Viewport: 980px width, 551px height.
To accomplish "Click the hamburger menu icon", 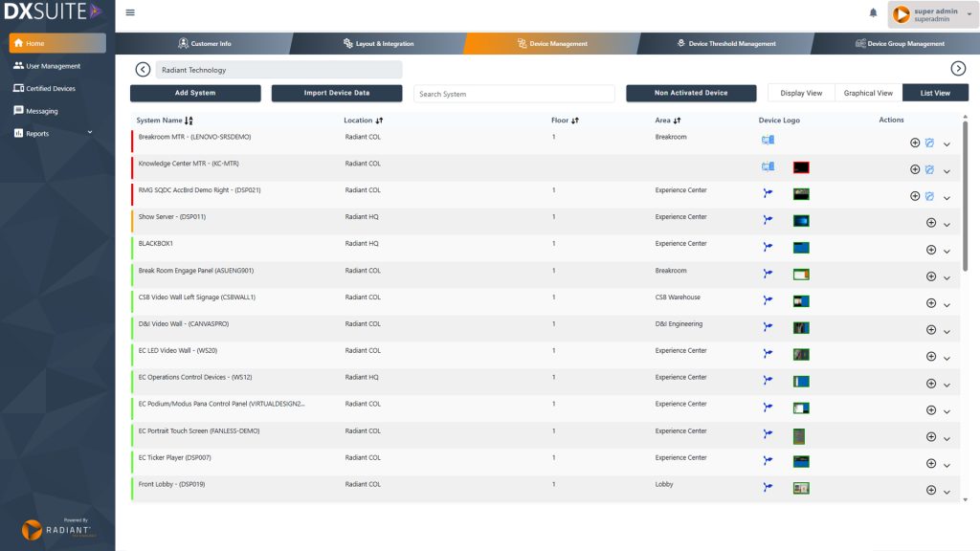I will [x=130, y=12].
